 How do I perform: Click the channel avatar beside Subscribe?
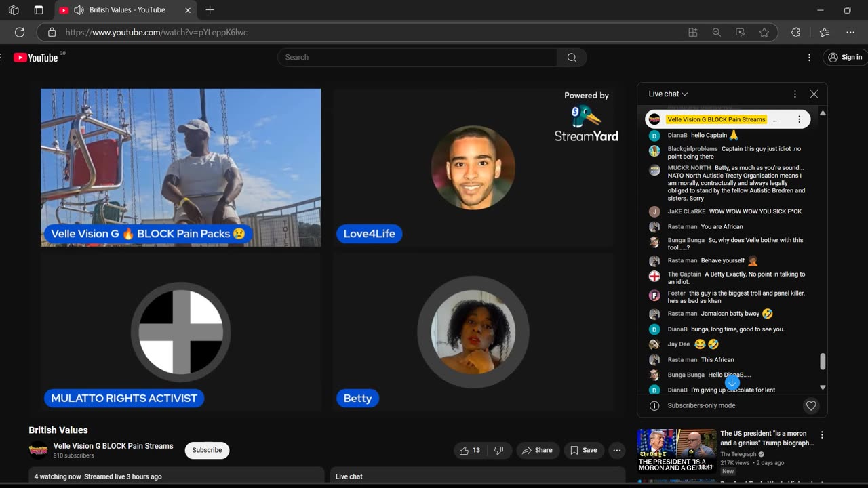pyautogui.click(x=38, y=450)
